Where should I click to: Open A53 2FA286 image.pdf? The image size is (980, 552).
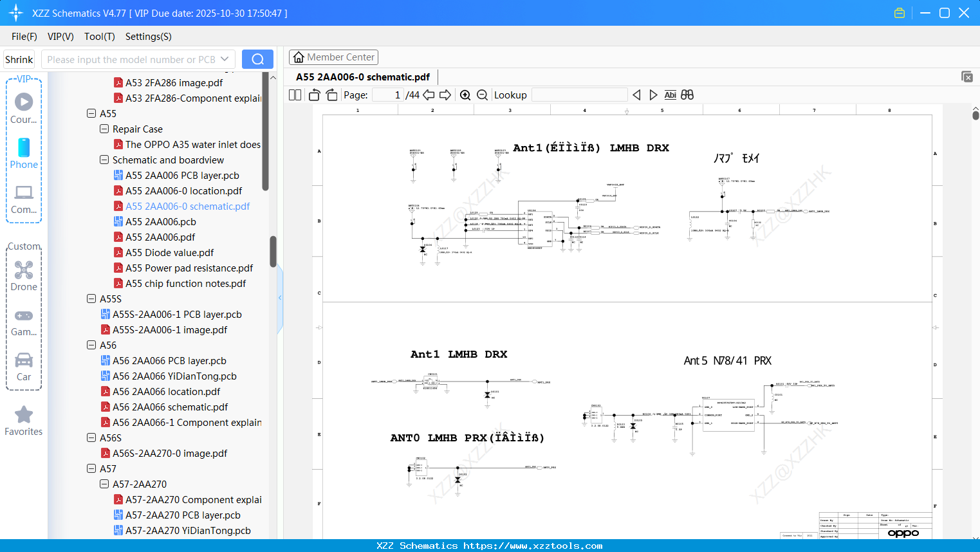tap(174, 82)
